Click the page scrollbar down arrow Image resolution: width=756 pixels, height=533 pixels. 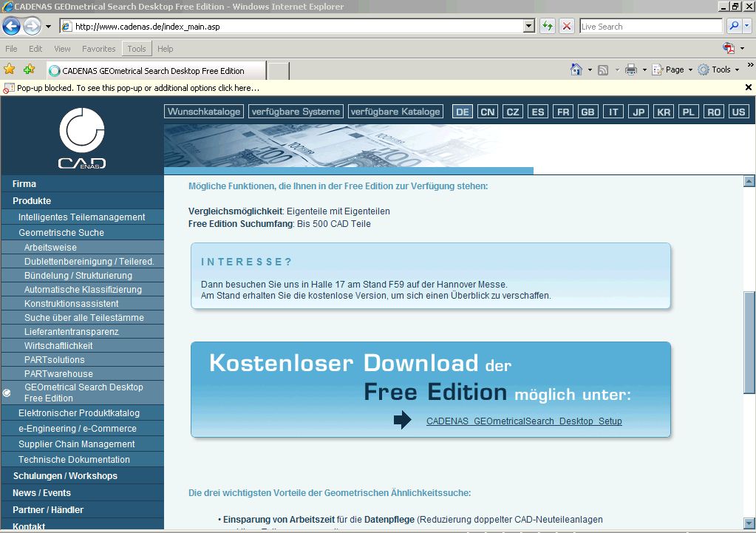tap(749, 523)
